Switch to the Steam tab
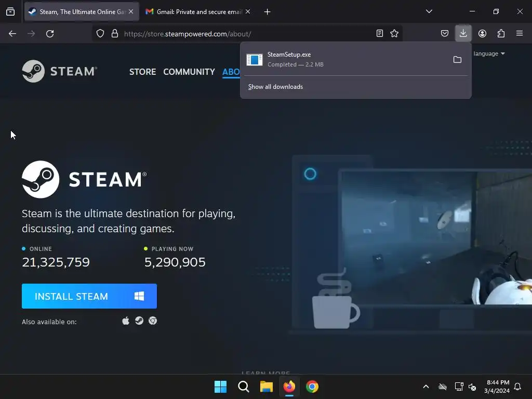The height and width of the screenshot is (399, 532). [82, 12]
